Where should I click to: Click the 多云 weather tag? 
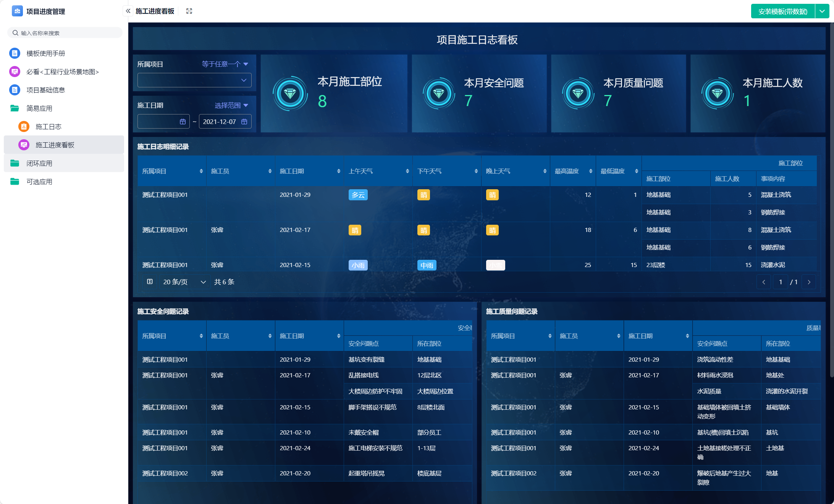358,195
